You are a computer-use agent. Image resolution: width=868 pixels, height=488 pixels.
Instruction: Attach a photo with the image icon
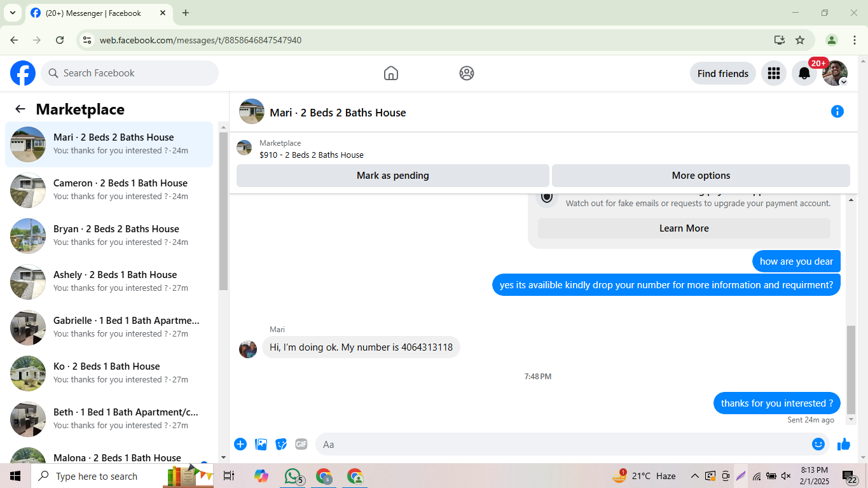point(261,444)
